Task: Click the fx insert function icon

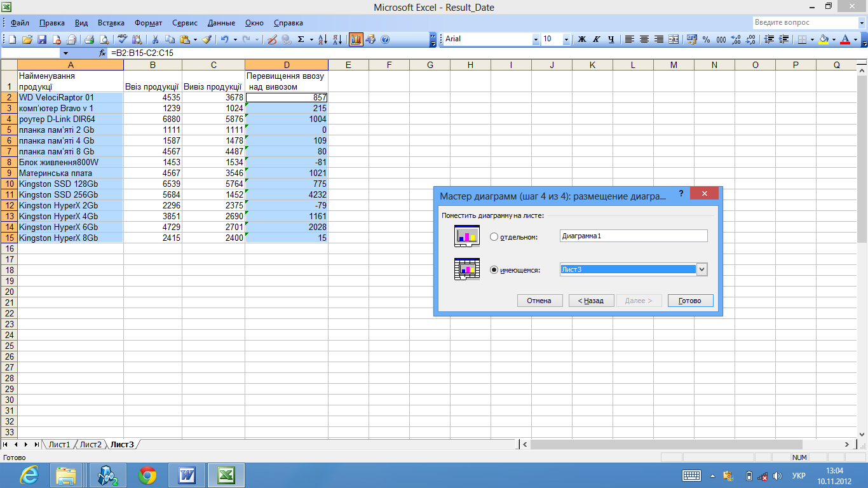Action: point(102,53)
